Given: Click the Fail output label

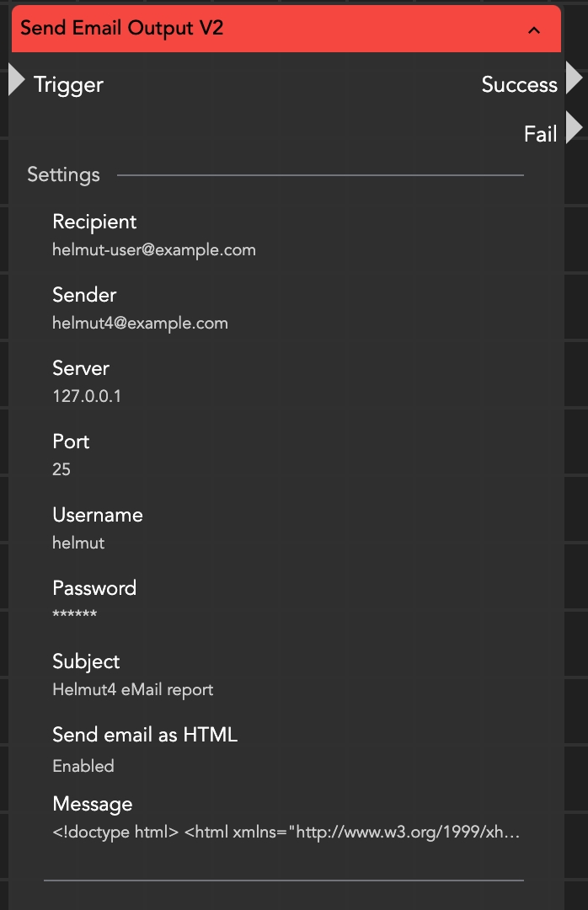Looking at the screenshot, I should [540, 134].
